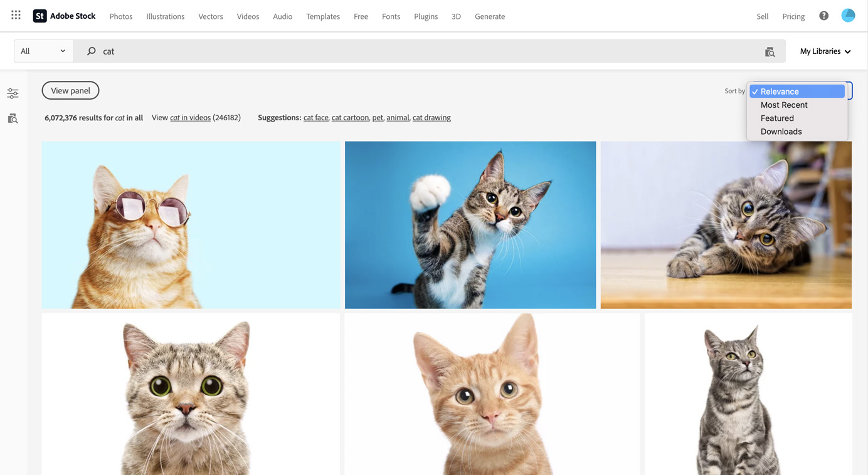This screenshot has height=475, width=868.
Task: Follow the cat in videos link
Action: coord(190,118)
